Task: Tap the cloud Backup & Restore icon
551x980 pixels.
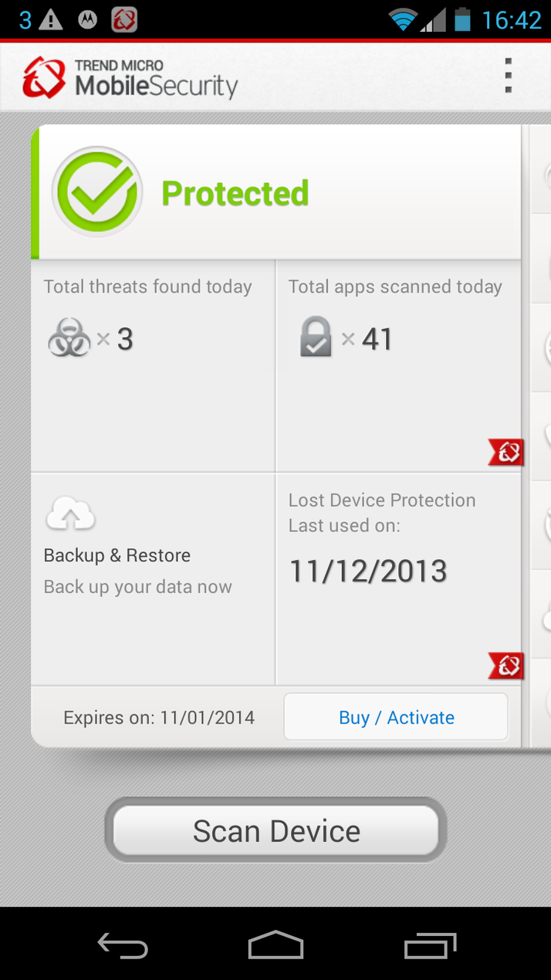Action: coord(71,514)
